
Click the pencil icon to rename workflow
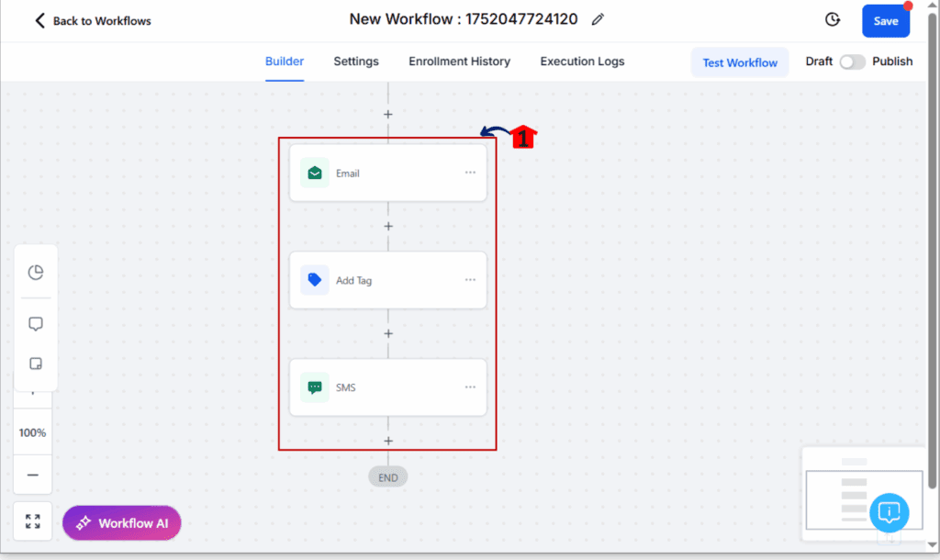pyautogui.click(x=597, y=20)
